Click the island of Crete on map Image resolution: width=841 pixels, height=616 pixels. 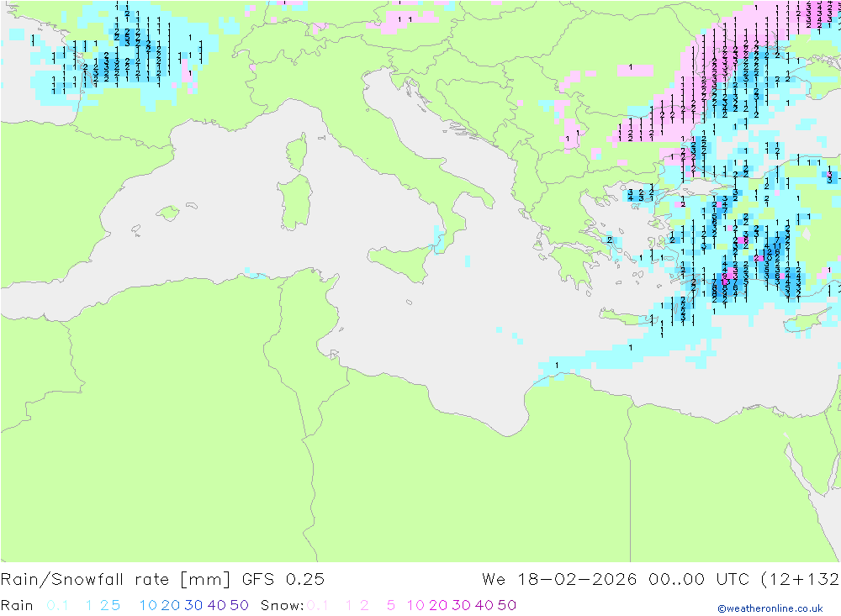[627, 318]
